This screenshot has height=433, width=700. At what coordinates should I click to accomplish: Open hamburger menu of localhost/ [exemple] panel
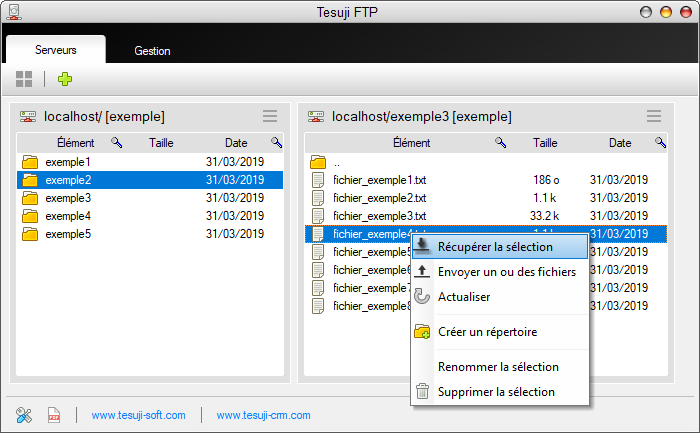[x=270, y=116]
